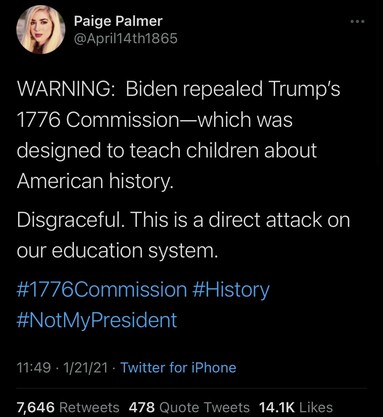Select the text 'our education system'

click(x=117, y=250)
